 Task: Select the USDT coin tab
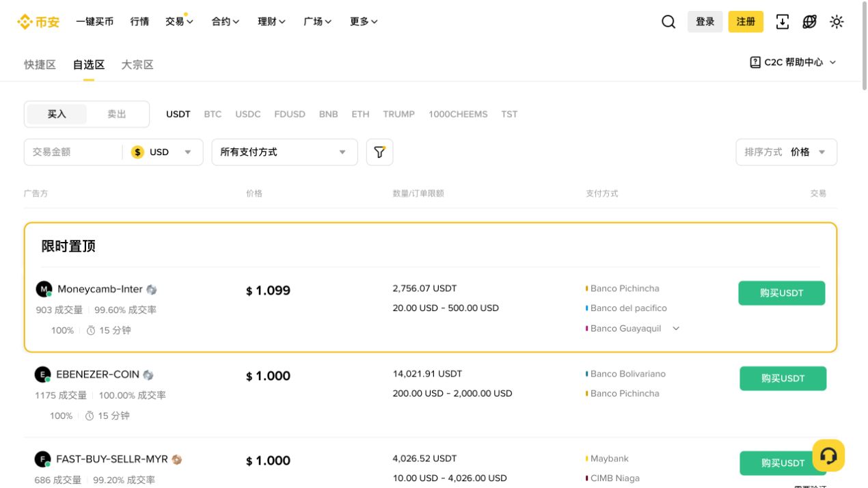[178, 114]
